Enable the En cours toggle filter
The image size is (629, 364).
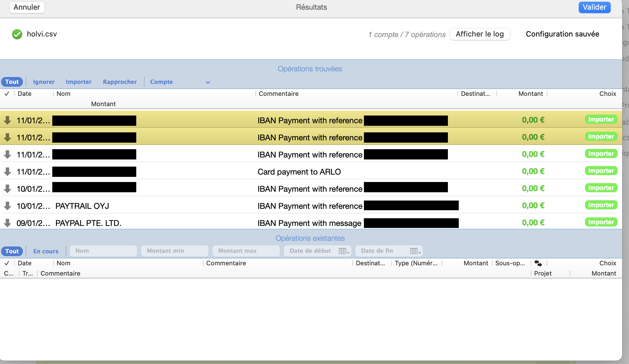45,251
